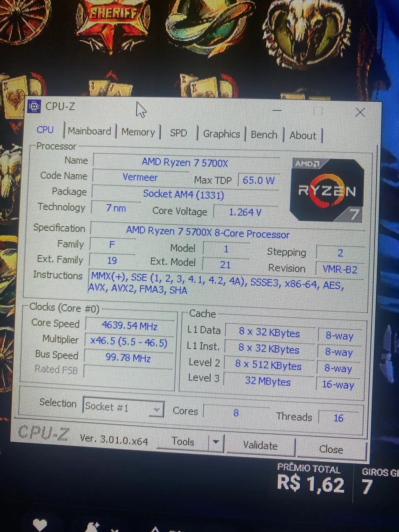Screen dimensions: 399x532
Task: Click the Level 3 16-way value
Action: (x=338, y=384)
